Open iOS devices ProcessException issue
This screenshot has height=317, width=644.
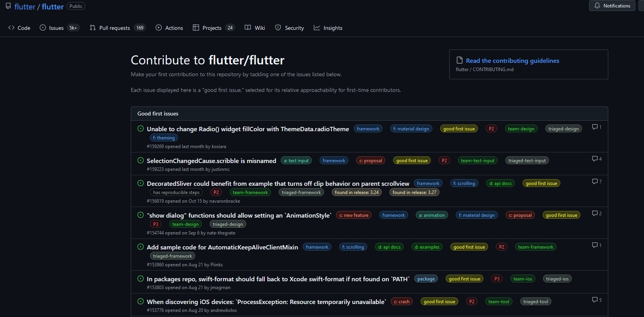(267, 302)
